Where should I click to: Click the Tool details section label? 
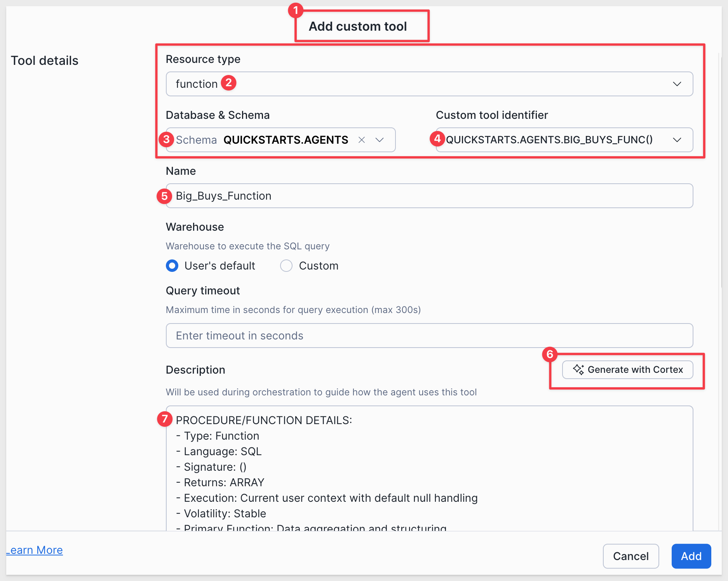45,61
